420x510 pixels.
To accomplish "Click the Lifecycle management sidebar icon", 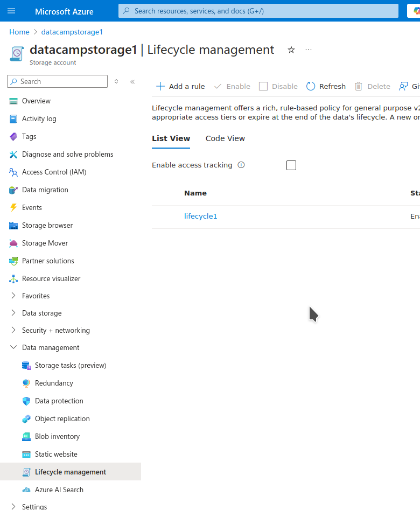I will [26, 472].
